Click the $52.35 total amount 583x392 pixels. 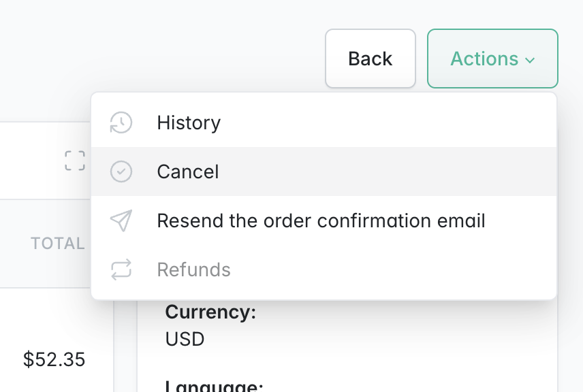pyautogui.click(x=54, y=359)
